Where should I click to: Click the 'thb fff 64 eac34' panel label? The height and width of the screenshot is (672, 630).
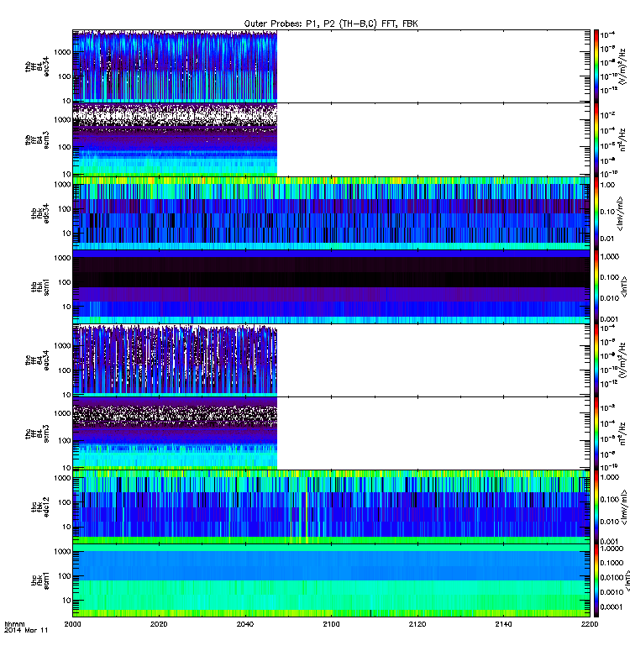click(37, 67)
